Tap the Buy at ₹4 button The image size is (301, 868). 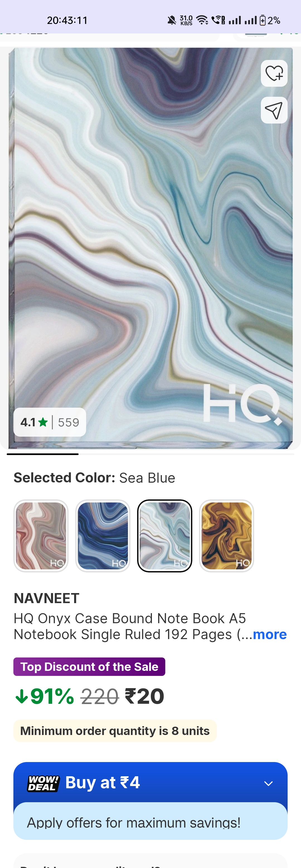click(151, 783)
